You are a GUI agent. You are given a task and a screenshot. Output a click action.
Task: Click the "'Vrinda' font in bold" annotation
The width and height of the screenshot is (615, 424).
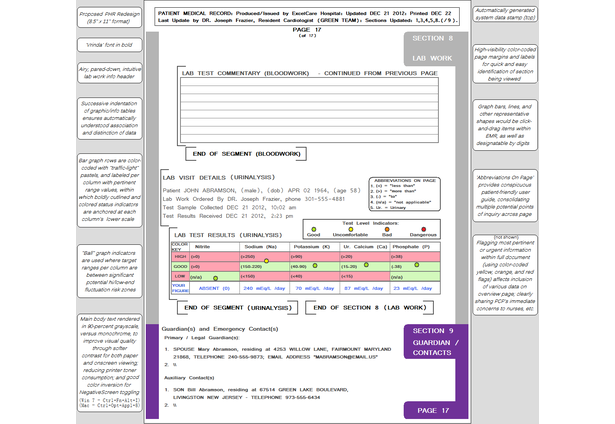pos(109,45)
